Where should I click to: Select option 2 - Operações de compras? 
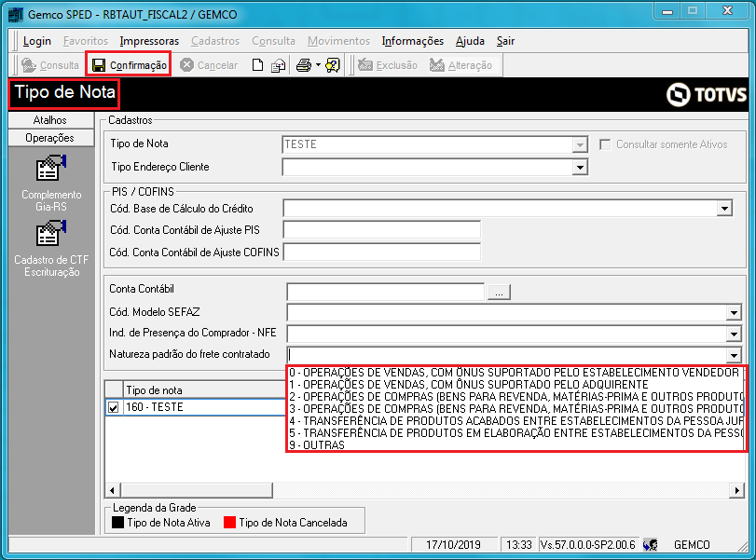(x=515, y=397)
